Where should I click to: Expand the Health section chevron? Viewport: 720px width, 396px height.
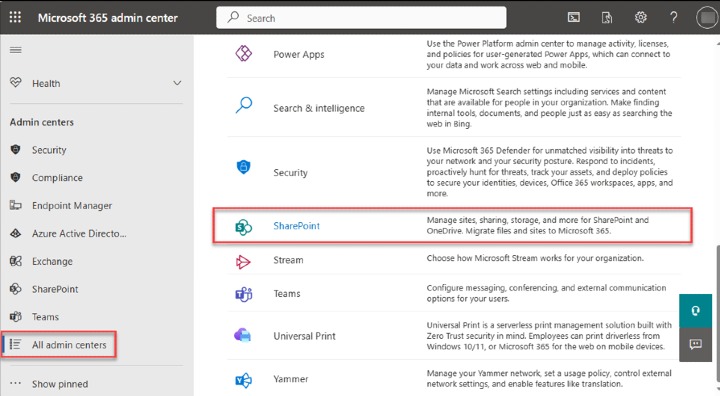[x=177, y=83]
